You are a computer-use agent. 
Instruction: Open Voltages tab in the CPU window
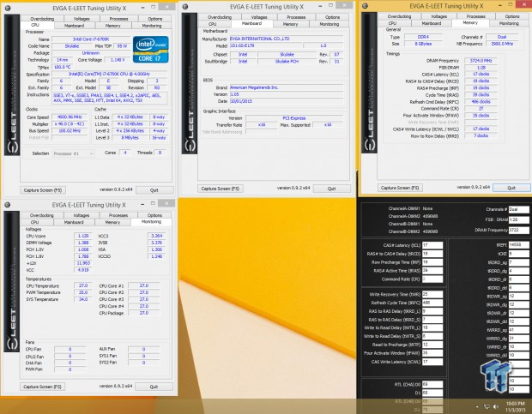[82, 19]
